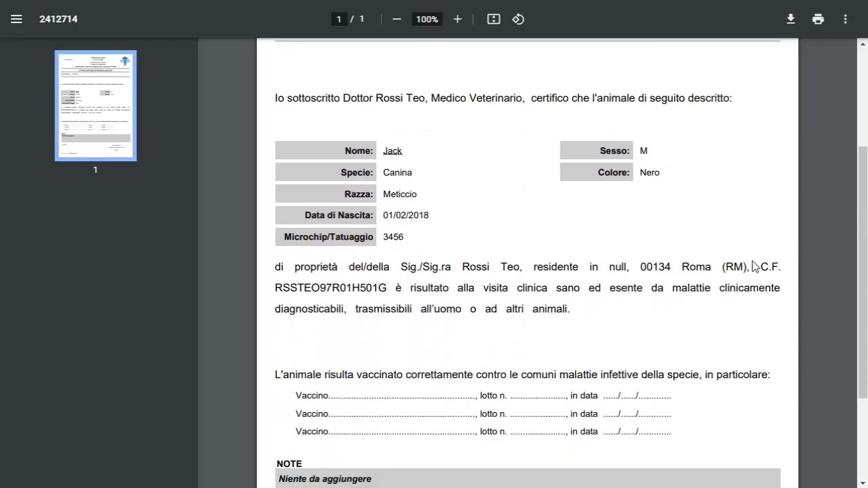The width and height of the screenshot is (868, 488).
Task: Open the more actions menu
Action: click(845, 19)
